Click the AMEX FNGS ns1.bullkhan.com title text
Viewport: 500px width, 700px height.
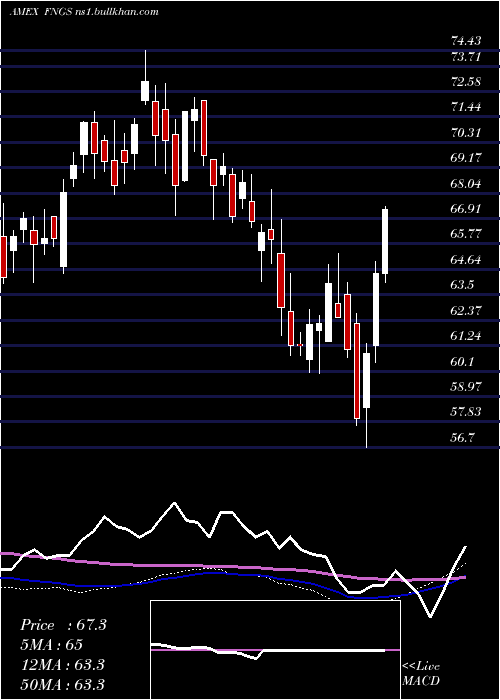[x=84, y=12]
